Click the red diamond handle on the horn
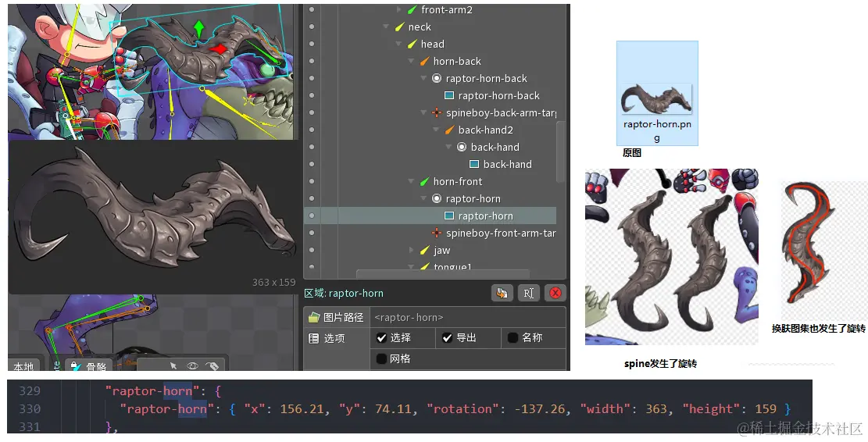 pyautogui.click(x=219, y=49)
